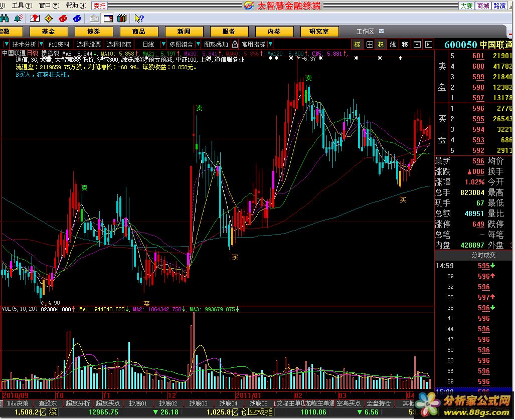Screen dimensions: 515x420
Task: Select the 超赢买点 indicator tab
Action: point(108,403)
